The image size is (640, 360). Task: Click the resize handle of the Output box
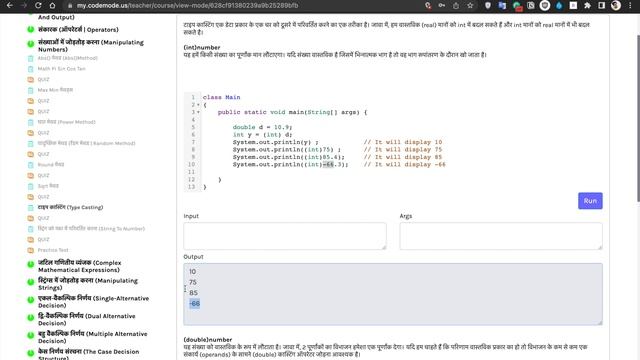point(600,322)
